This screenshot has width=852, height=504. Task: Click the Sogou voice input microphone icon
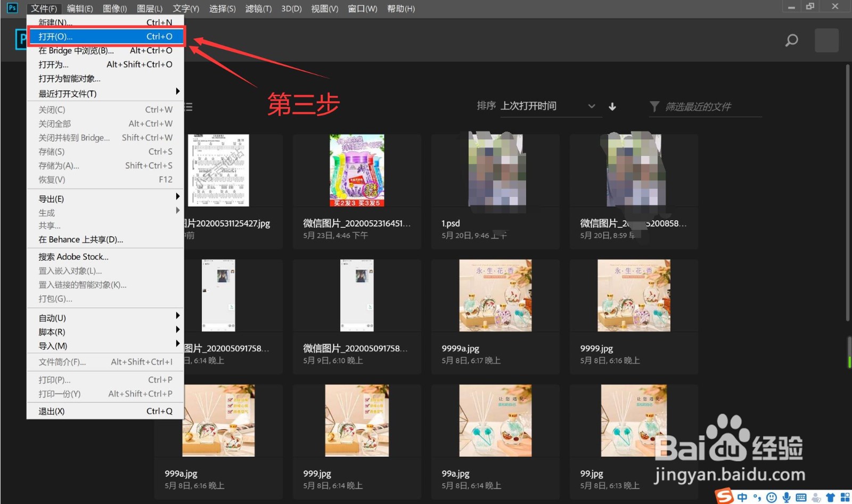pos(787,497)
